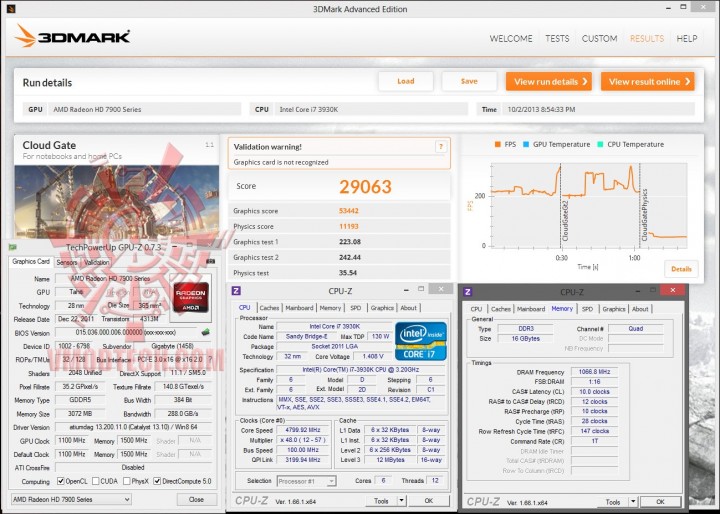
Task: Open the Tools dropdown arrow in right CPU-Z
Action: 633,502
